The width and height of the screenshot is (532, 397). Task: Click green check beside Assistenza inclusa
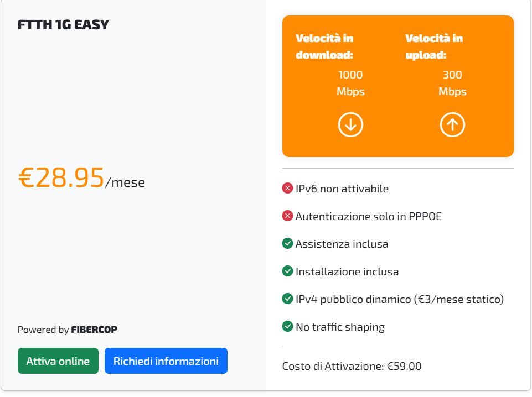pyautogui.click(x=287, y=244)
